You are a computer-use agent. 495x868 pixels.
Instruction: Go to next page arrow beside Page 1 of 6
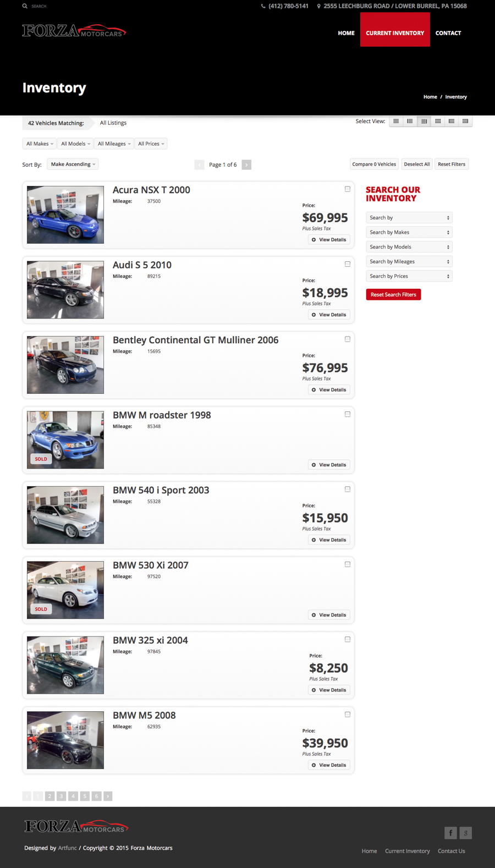(x=246, y=164)
